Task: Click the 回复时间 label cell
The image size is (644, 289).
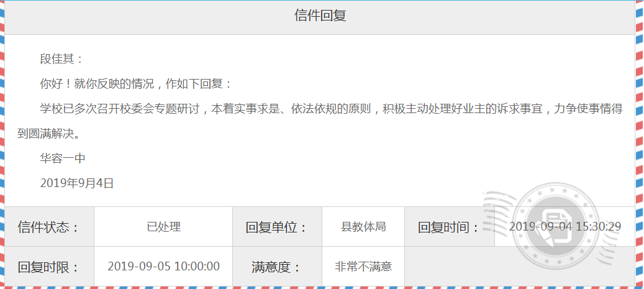Action: point(449,227)
